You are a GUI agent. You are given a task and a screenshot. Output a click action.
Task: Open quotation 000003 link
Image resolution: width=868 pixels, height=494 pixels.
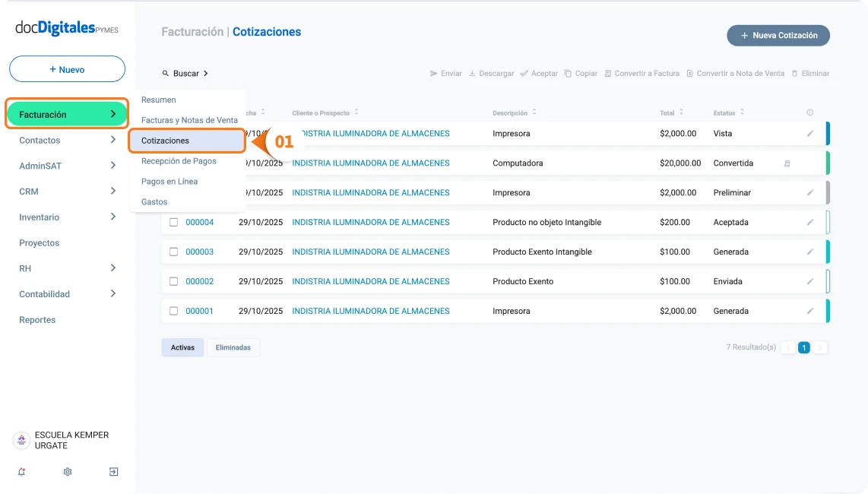pyautogui.click(x=199, y=252)
